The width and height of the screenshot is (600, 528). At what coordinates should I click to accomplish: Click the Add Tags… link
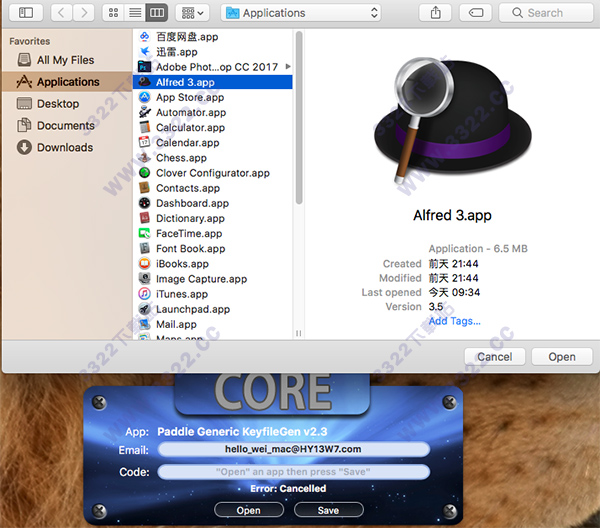point(454,321)
